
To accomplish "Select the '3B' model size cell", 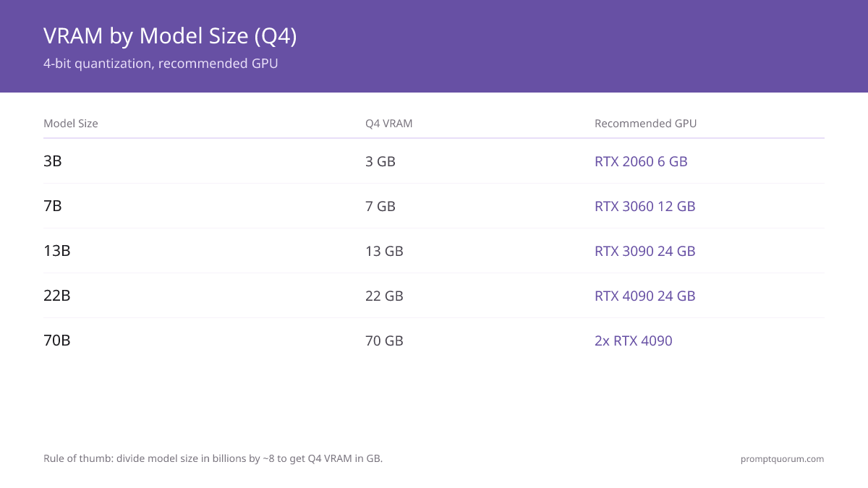I will pos(53,161).
